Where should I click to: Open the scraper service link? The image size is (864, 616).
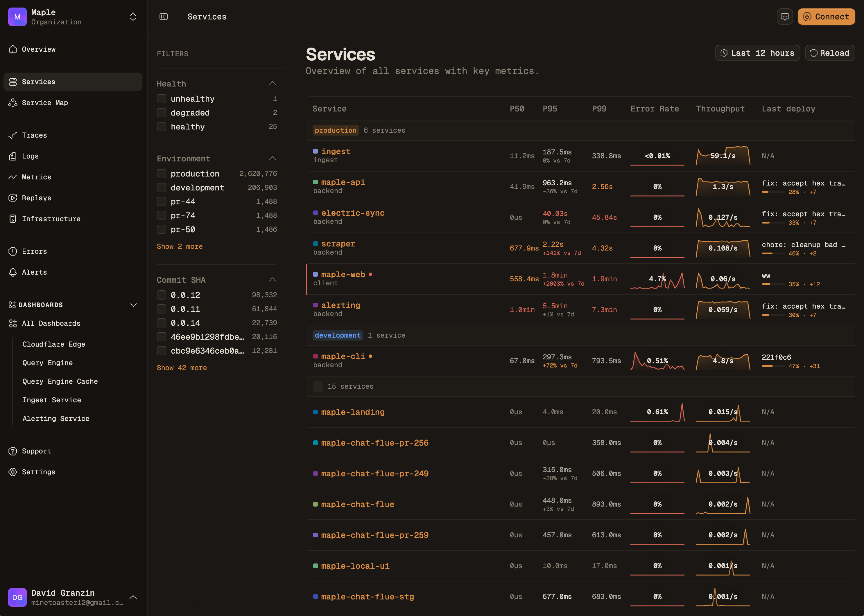[338, 244]
